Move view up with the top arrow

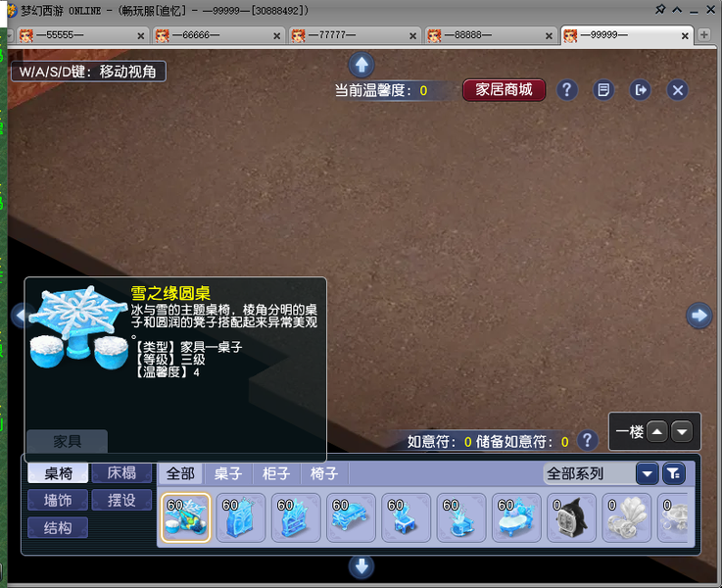(361, 65)
